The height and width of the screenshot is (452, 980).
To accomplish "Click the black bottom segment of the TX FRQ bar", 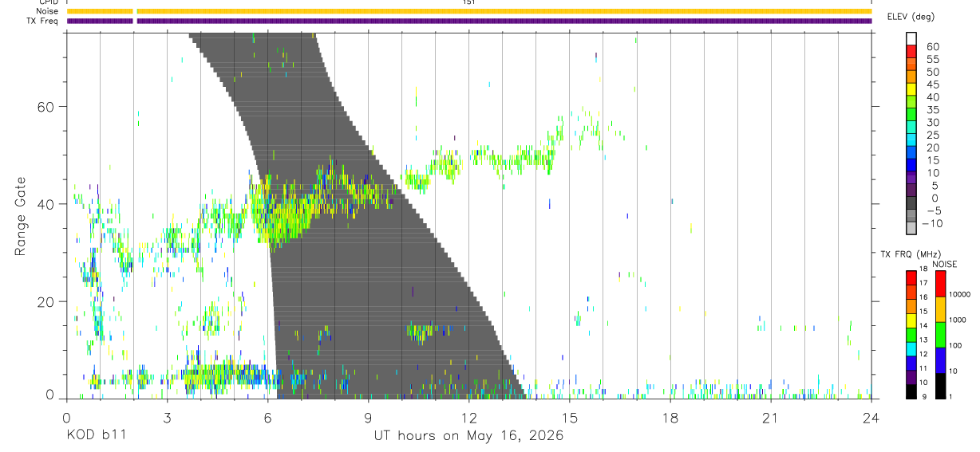I will 911,390.
